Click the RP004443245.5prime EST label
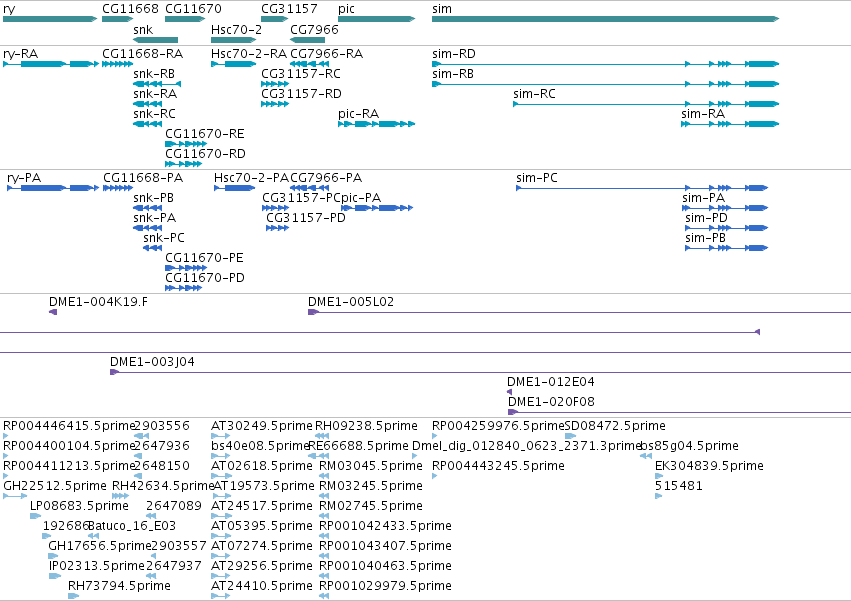The width and height of the screenshot is (851, 601). [498, 466]
